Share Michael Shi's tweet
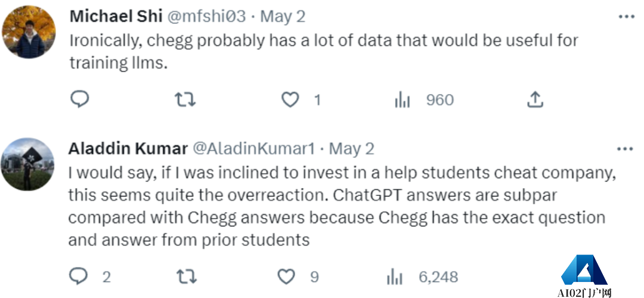 coord(535,100)
